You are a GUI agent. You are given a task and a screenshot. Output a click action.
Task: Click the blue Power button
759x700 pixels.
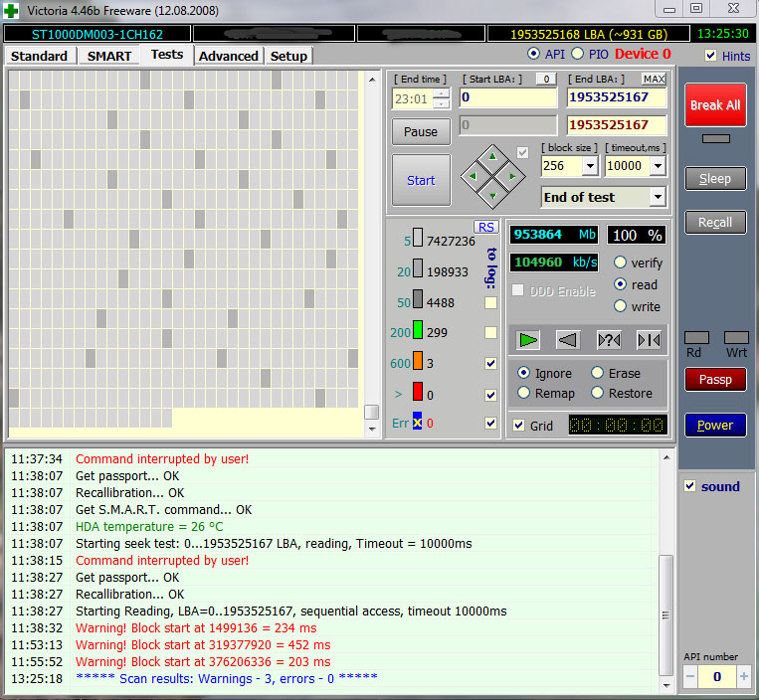(715, 425)
